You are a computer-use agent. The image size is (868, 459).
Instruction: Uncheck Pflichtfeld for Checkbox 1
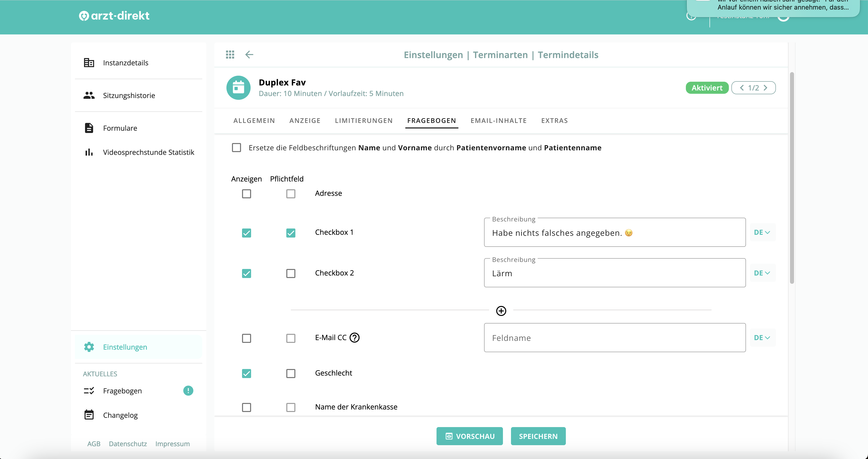pos(290,233)
